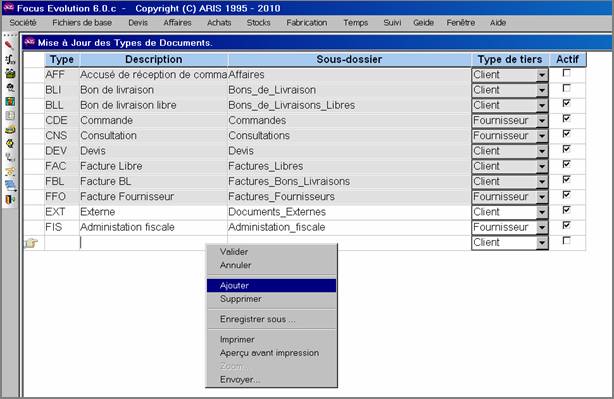Click the Description column header
614x399 pixels.
154,60
